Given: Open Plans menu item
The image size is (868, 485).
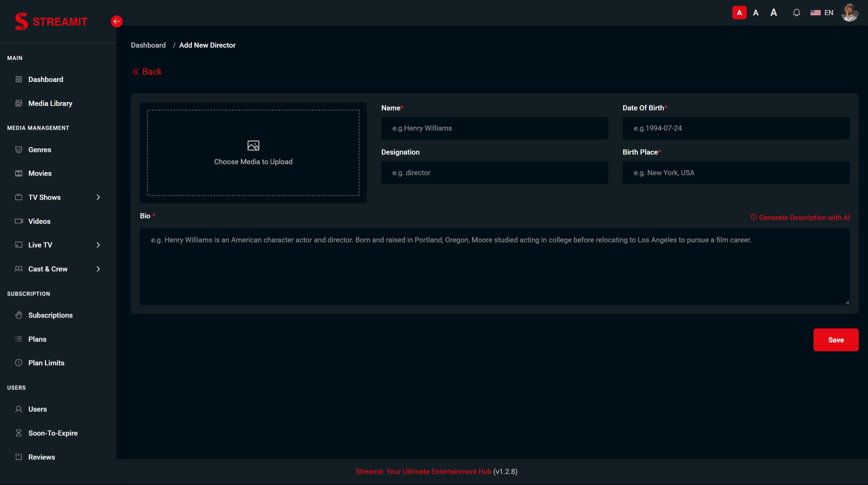Looking at the screenshot, I should pos(37,339).
